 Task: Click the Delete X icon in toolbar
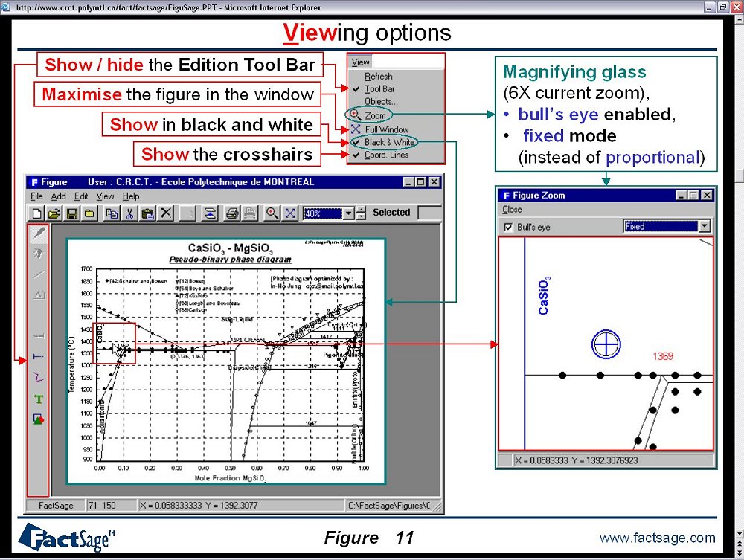point(166,213)
